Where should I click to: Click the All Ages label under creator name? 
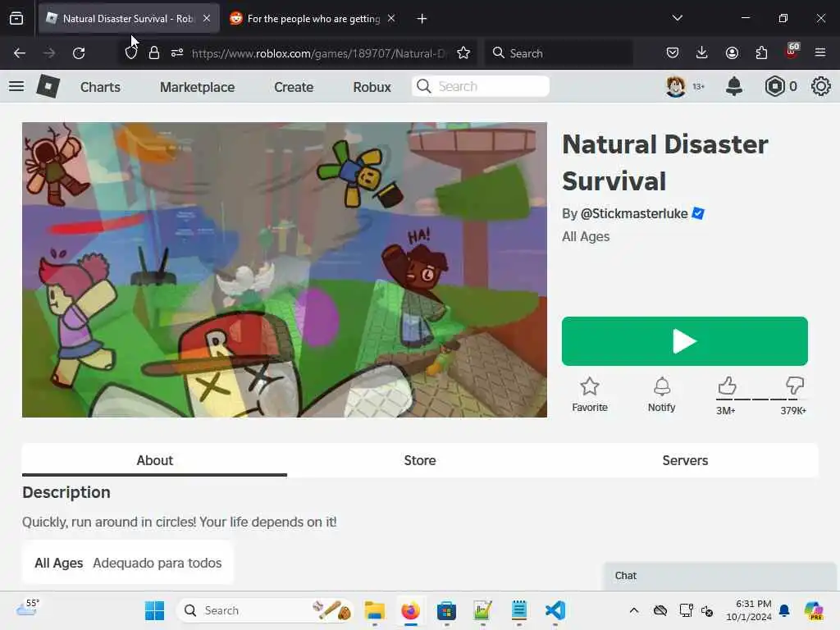point(586,236)
